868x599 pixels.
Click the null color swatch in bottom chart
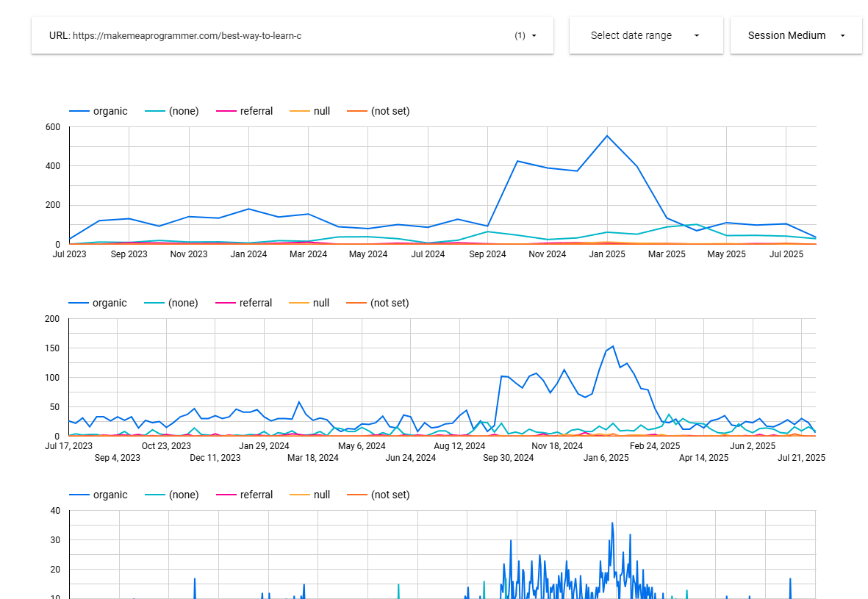coord(300,495)
